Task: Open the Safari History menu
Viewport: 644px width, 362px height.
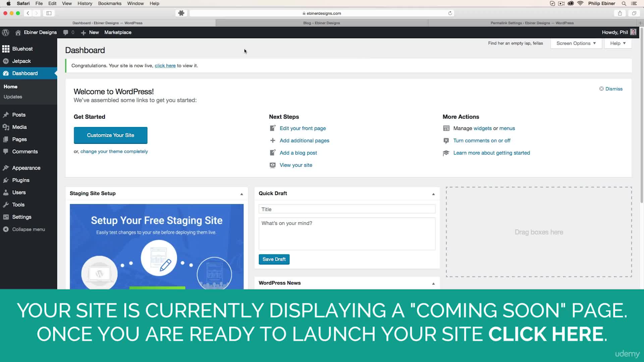Action: pos(85,3)
